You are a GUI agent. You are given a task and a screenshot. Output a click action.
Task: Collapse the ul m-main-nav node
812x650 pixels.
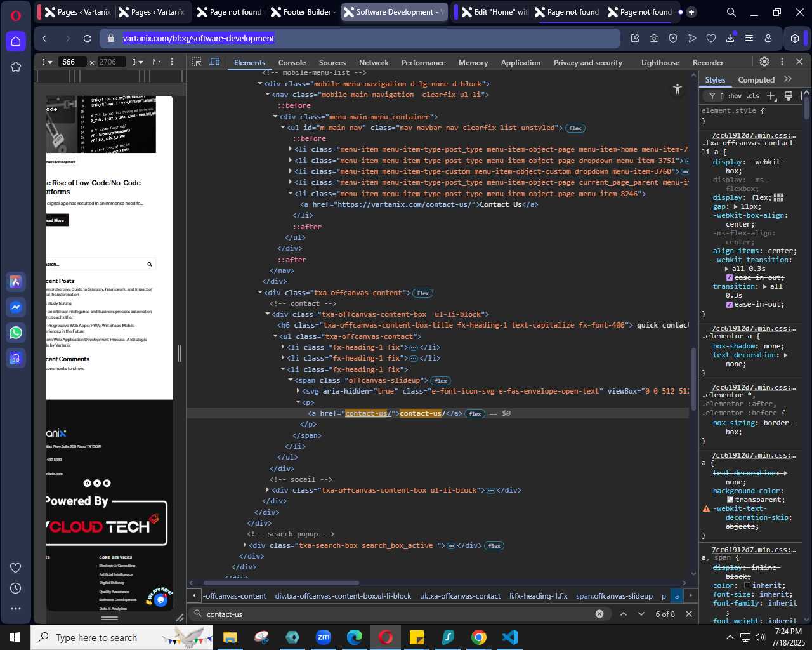click(x=283, y=128)
